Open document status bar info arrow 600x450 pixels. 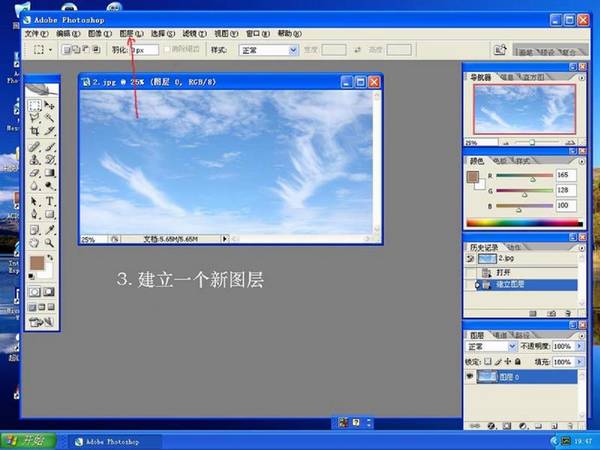pos(225,239)
